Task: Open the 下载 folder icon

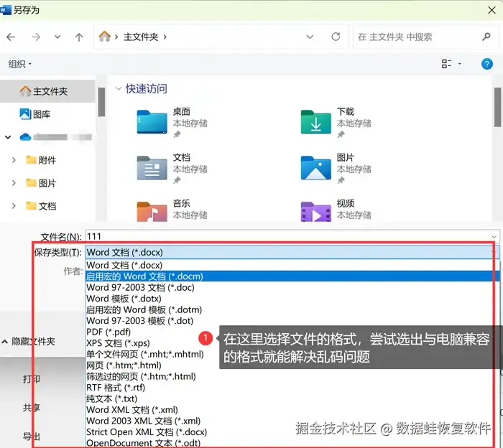Action: 315,122
